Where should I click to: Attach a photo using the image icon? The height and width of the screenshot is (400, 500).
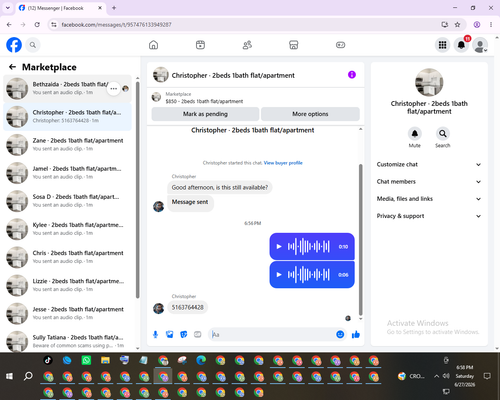169,334
